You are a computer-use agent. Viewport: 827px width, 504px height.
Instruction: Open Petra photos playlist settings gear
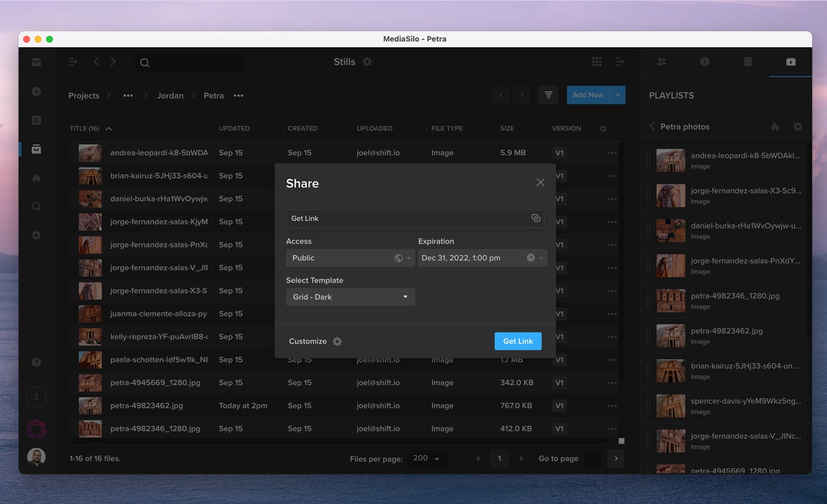point(798,127)
